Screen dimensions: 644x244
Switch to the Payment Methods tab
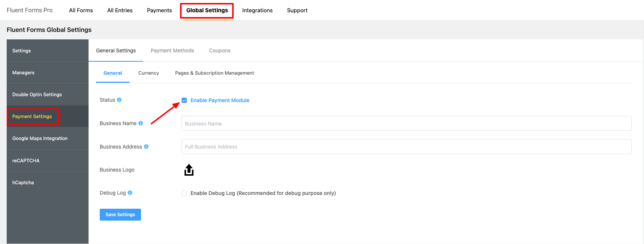click(172, 51)
